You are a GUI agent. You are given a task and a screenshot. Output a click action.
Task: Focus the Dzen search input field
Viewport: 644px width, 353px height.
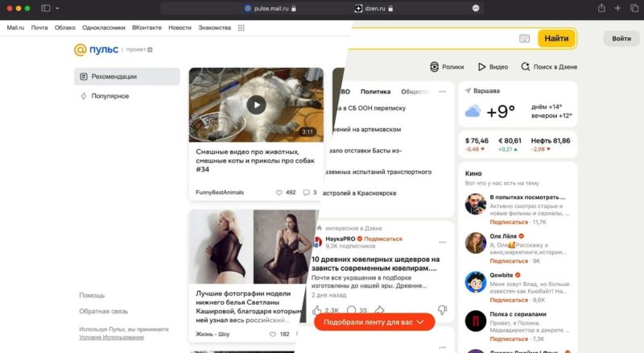[x=431, y=38]
